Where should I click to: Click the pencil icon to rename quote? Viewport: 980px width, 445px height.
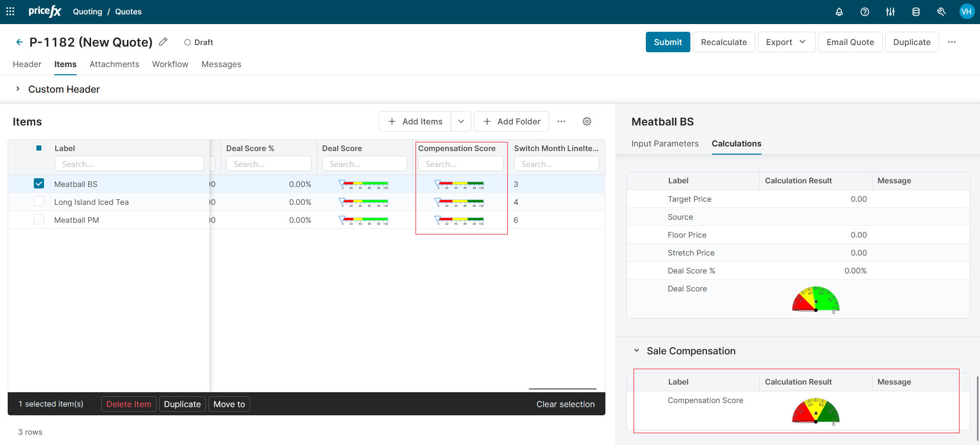tap(163, 42)
